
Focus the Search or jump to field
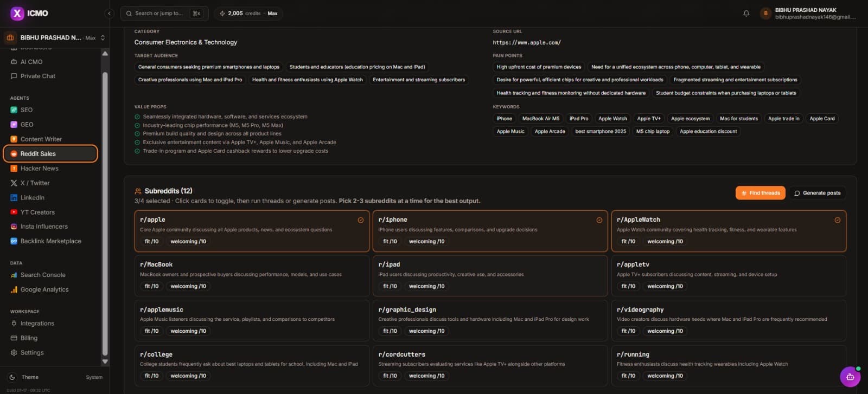coord(164,13)
